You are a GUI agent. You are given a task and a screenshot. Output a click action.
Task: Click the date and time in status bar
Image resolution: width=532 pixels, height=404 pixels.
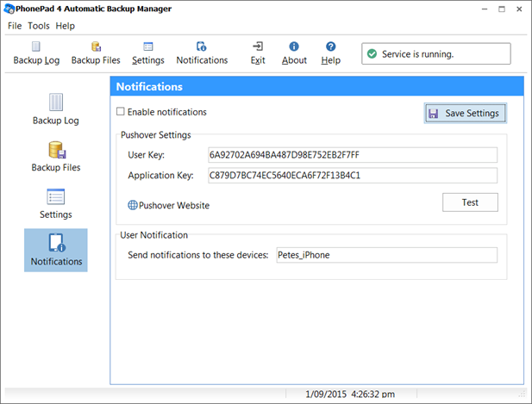click(350, 395)
